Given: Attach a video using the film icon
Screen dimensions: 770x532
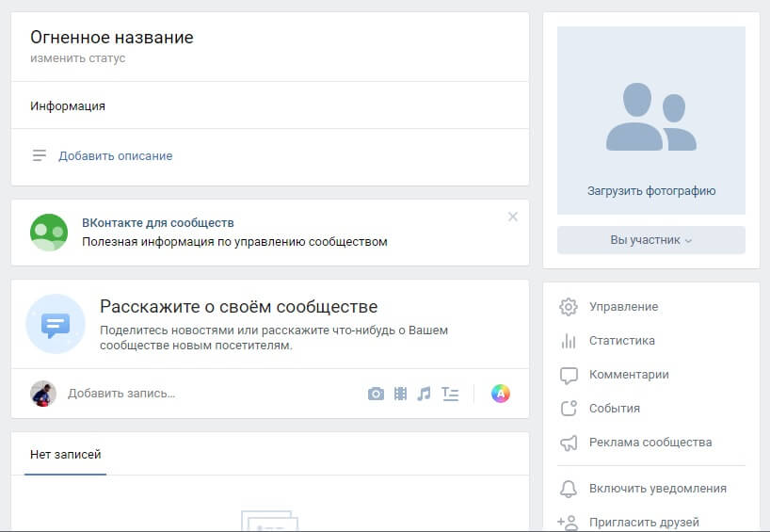Looking at the screenshot, I should pyautogui.click(x=400, y=394).
